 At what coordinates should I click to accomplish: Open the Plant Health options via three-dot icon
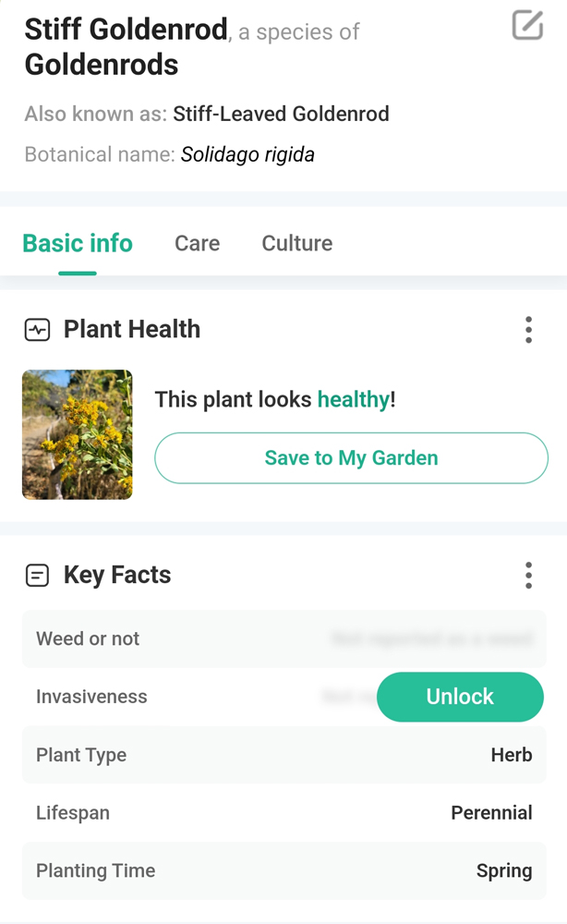coord(528,329)
